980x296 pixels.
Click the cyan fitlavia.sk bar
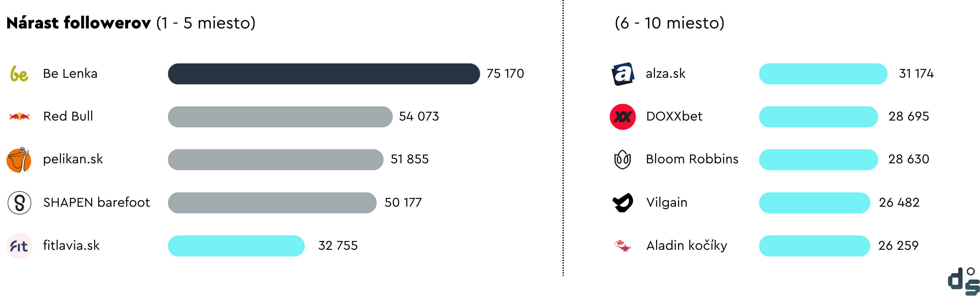point(236,246)
